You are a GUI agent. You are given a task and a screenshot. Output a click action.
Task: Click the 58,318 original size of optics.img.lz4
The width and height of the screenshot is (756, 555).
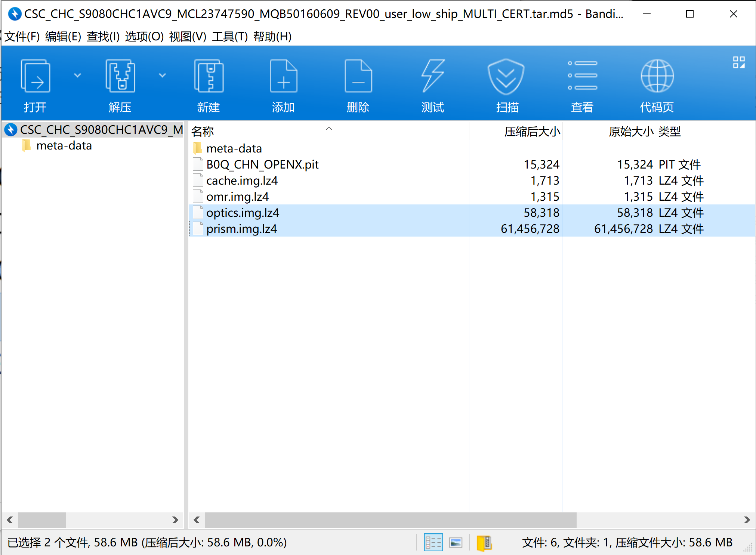tap(635, 213)
